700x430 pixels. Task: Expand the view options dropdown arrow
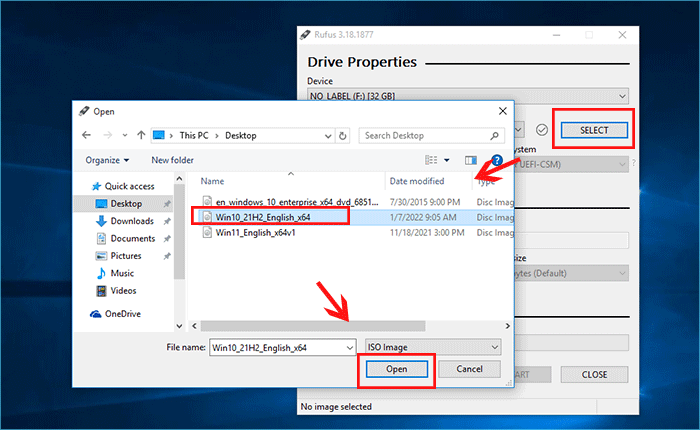tap(446, 160)
